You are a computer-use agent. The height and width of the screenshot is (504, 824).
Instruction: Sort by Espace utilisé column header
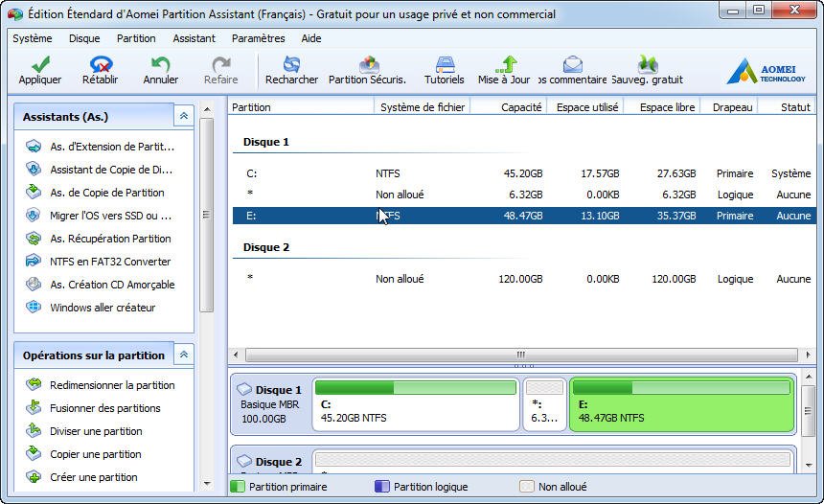pyautogui.click(x=585, y=107)
